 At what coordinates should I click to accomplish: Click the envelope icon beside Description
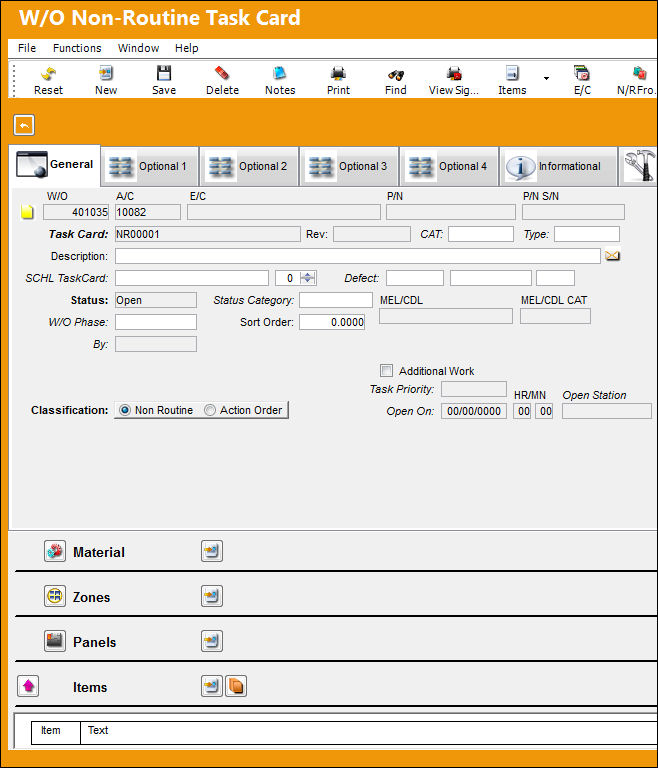tap(612, 256)
